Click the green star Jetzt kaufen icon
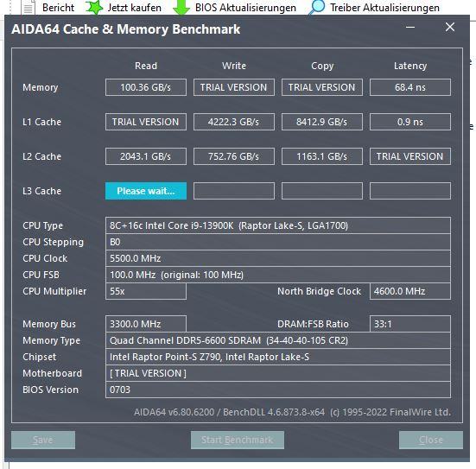This screenshot has width=476, height=469. 94,7
